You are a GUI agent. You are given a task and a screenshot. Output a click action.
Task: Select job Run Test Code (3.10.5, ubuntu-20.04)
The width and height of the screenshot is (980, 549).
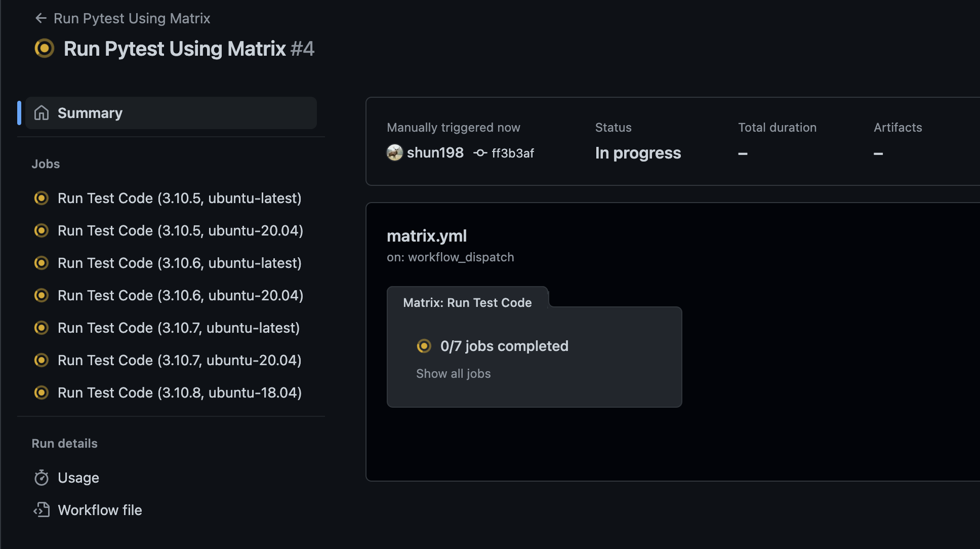[x=180, y=230]
